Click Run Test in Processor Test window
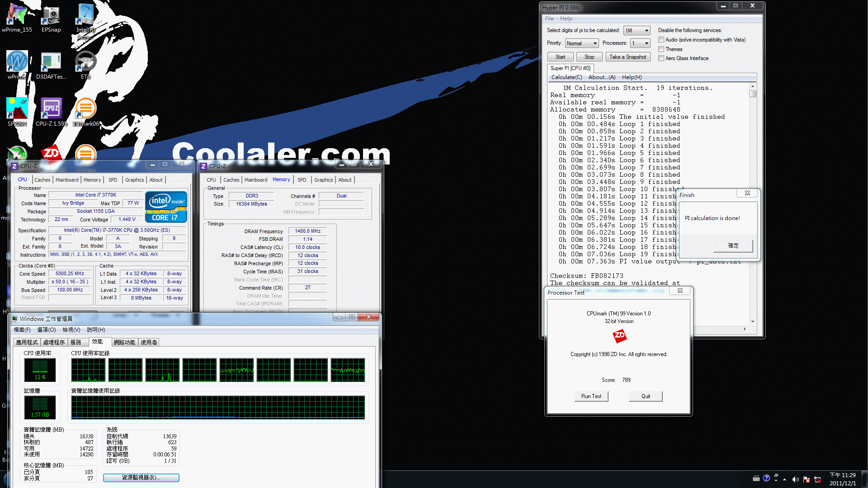This screenshot has height=488, width=868. 591,396
